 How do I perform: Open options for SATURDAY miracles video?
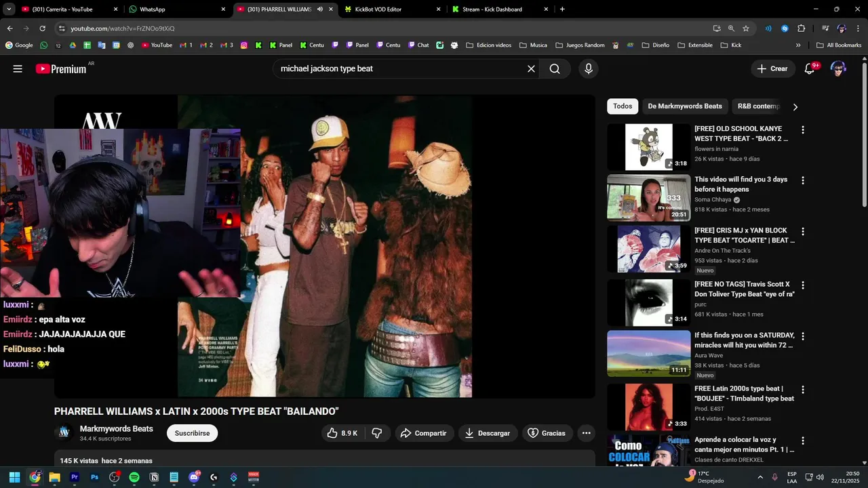803,336
